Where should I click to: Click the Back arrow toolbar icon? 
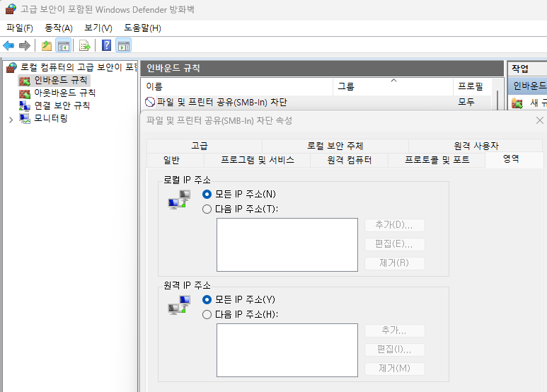(x=8, y=45)
